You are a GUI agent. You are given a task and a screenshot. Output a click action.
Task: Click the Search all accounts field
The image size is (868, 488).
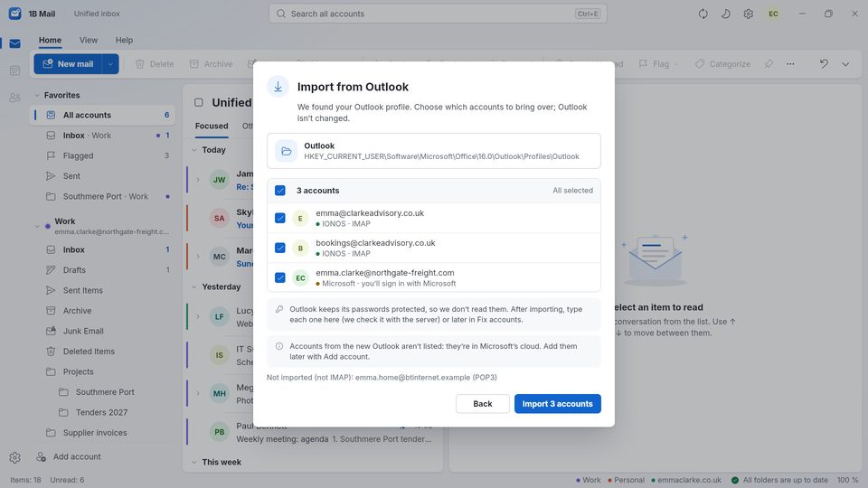438,14
